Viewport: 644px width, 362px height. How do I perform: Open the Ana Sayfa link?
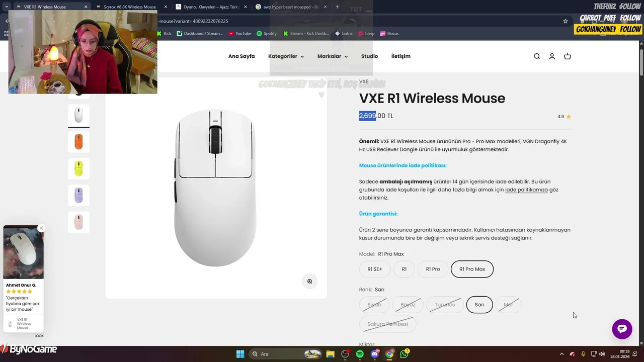click(x=242, y=56)
